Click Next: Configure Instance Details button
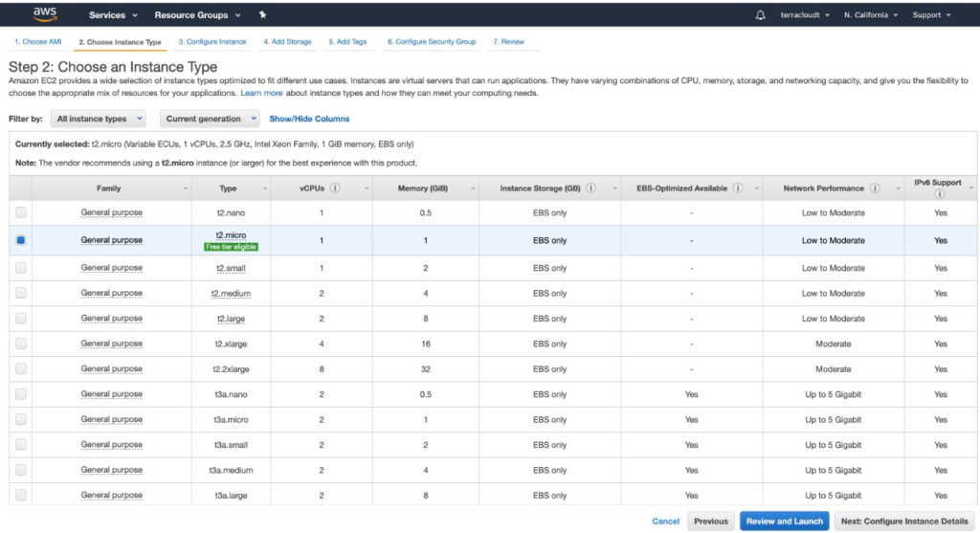 [903, 522]
